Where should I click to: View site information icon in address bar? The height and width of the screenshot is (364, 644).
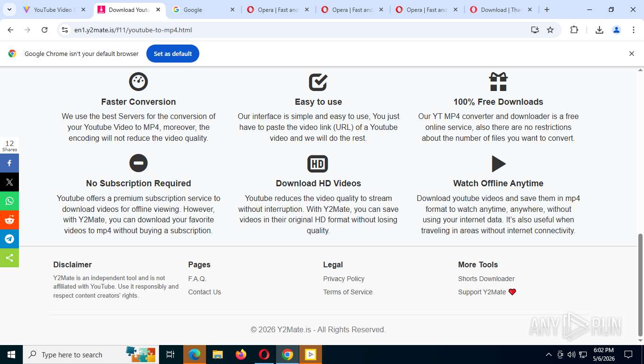click(65, 30)
